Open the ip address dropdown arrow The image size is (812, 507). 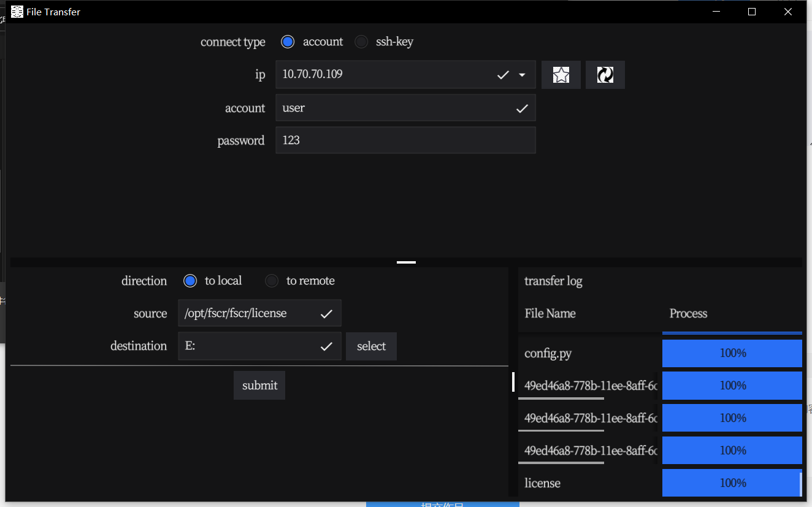point(523,75)
